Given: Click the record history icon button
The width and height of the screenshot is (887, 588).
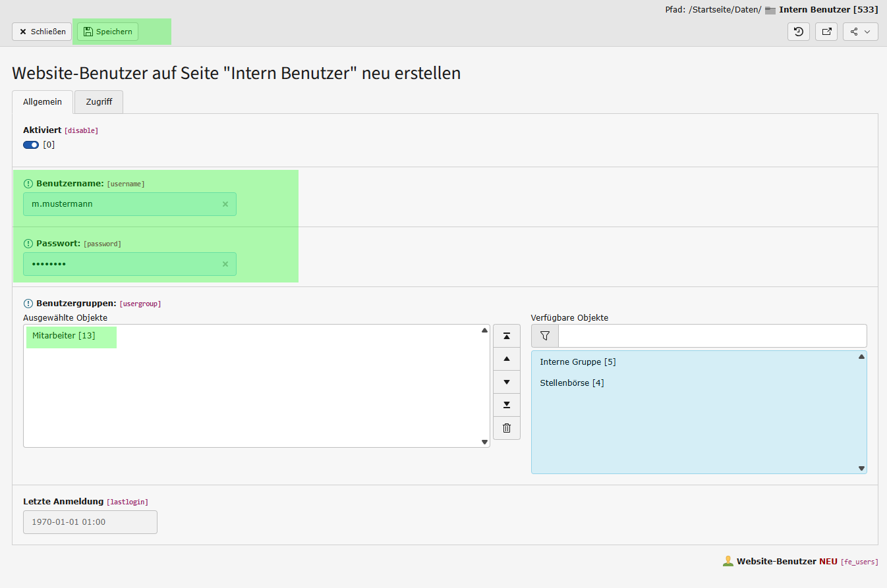Looking at the screenshot, I should [x=799, y=32].
